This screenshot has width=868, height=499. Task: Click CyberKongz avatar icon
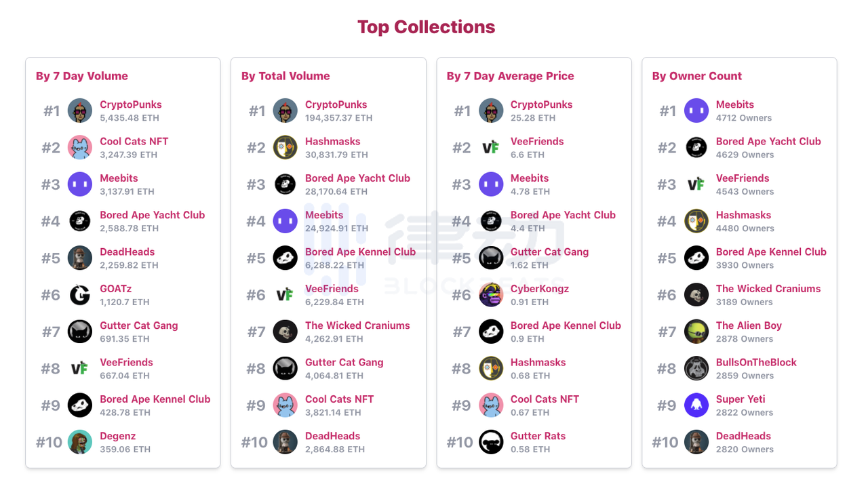(491, 295)
